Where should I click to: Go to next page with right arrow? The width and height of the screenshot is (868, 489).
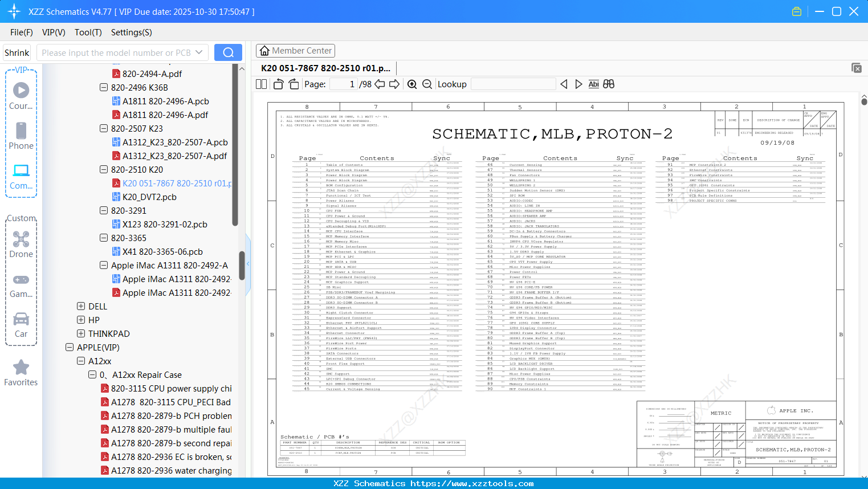click(x=394, y=84)
